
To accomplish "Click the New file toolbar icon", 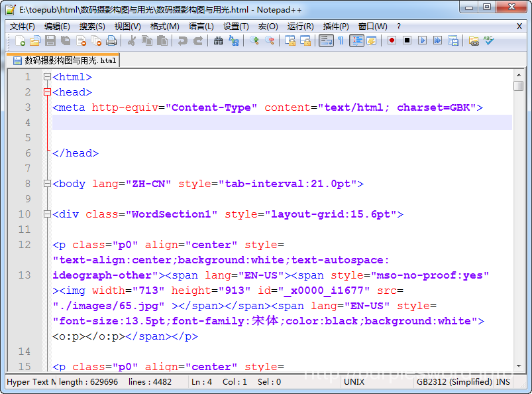I will click(20, 40).
